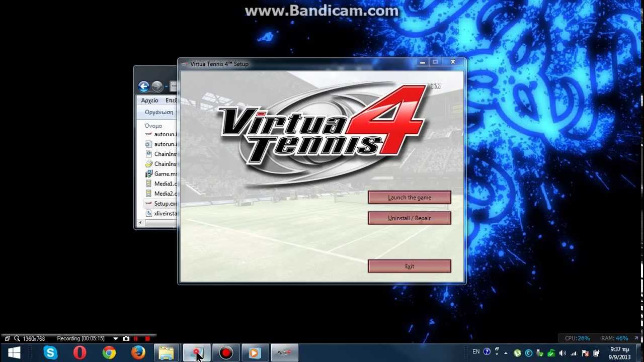
Task: Select the xliveinstall file in Explorer
Action: 160,214
